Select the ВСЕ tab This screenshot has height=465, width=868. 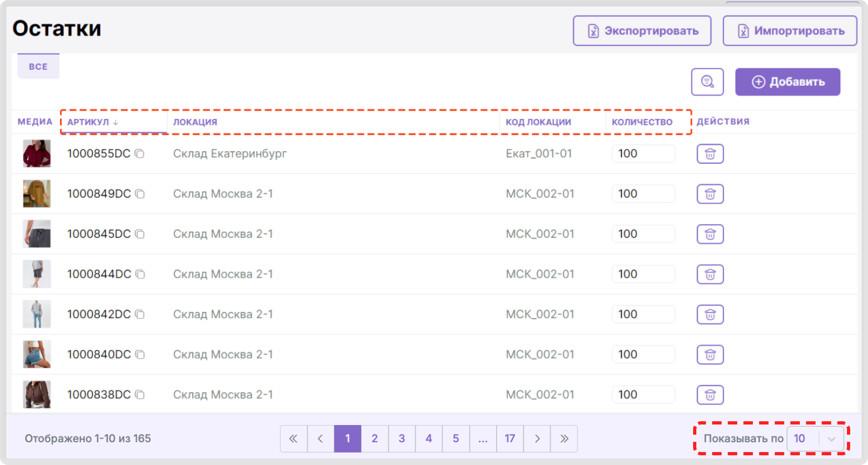(38, 66)
